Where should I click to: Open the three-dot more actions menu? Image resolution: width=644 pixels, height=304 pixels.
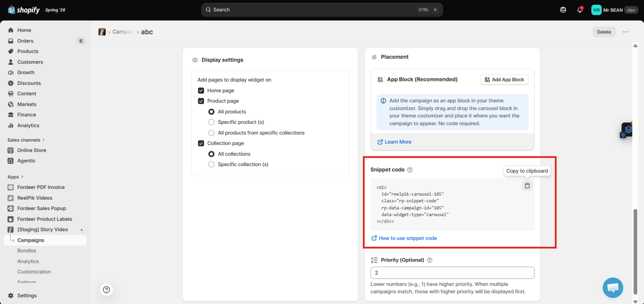click(x=625, y=32)
